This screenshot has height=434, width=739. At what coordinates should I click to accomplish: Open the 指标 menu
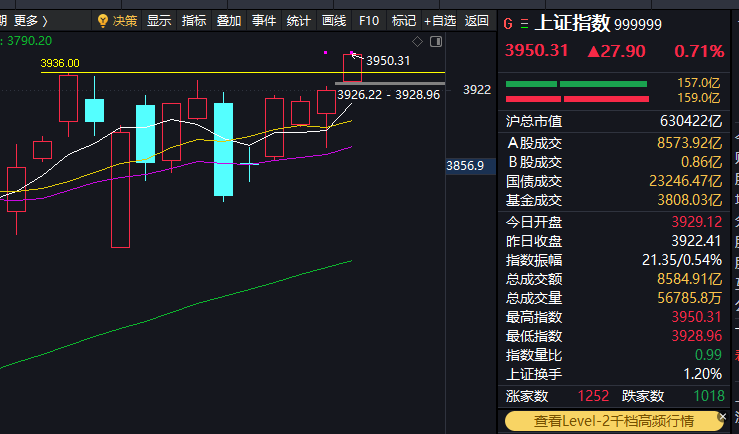pyautogui.click(x=194, y=21)
